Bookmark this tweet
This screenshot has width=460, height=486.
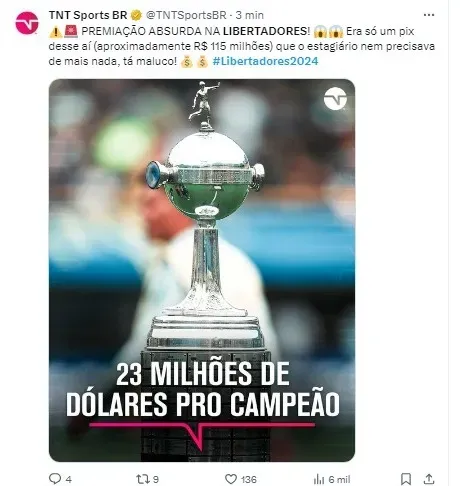click(406, 479)
